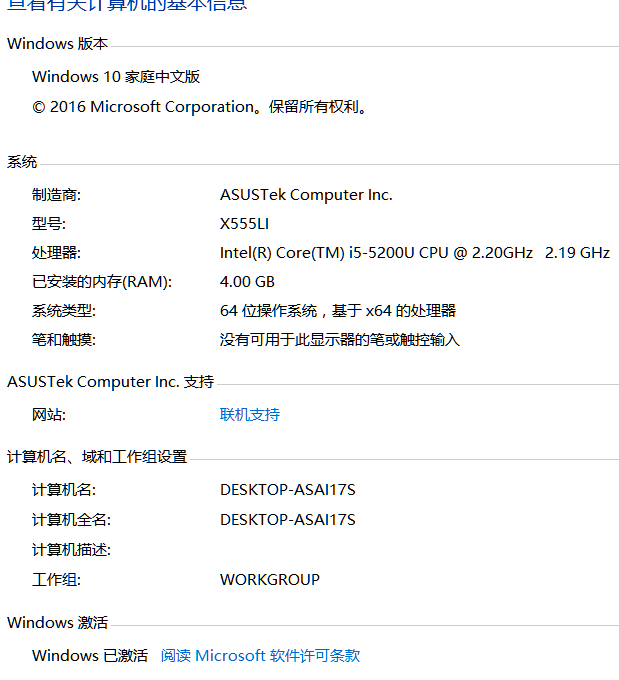Open 阅读 Microsoft 软件许可条款 link
Viewport: 619px width, 680px height.
[x=260, y=655]
